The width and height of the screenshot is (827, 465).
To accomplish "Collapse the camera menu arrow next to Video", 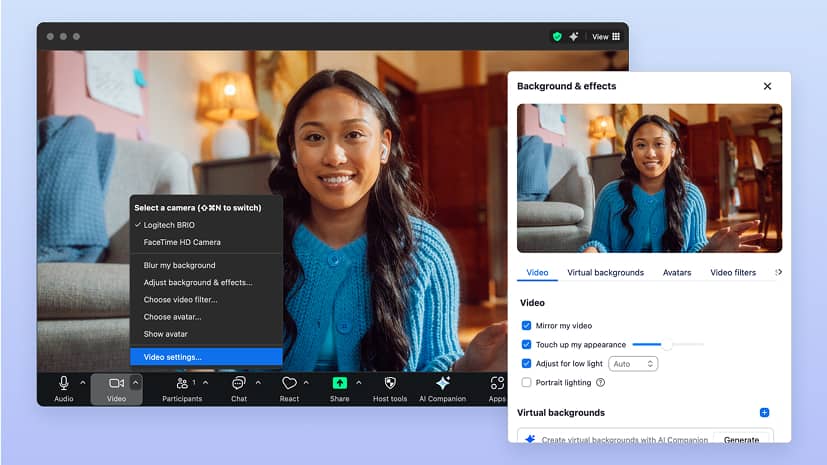I will 136,383.
